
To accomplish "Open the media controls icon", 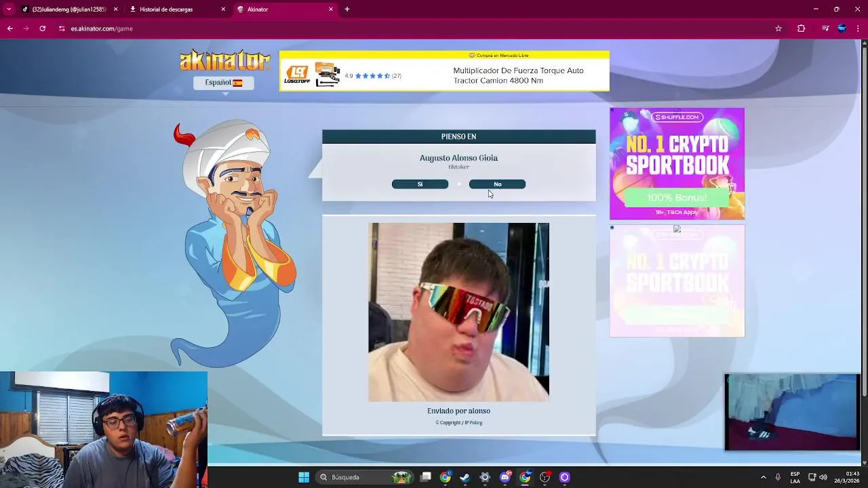I will [x=825, y=28].
